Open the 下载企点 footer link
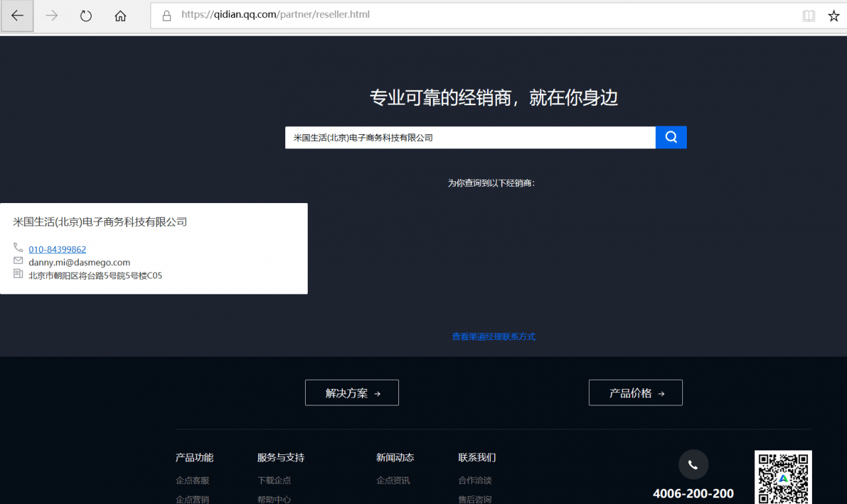This screenshot has width=847, height=504. (274, 480)
